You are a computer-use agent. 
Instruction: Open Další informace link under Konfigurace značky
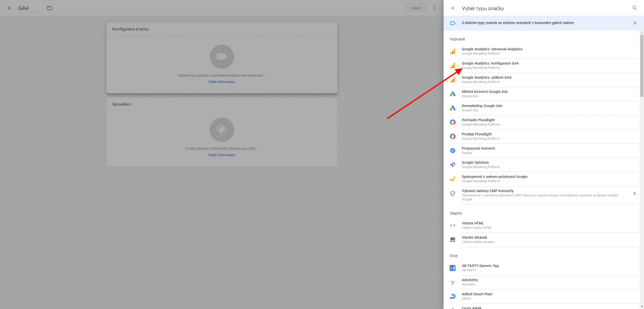tap(222, 82)
